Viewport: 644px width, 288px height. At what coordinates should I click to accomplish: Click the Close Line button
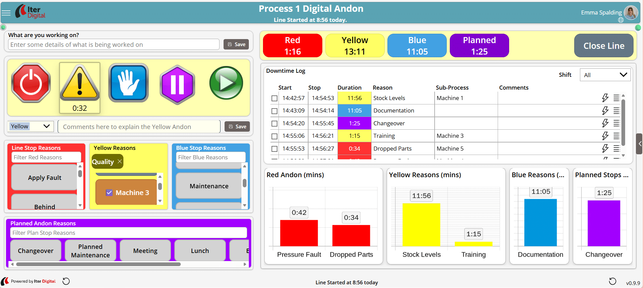pos(604,46)
